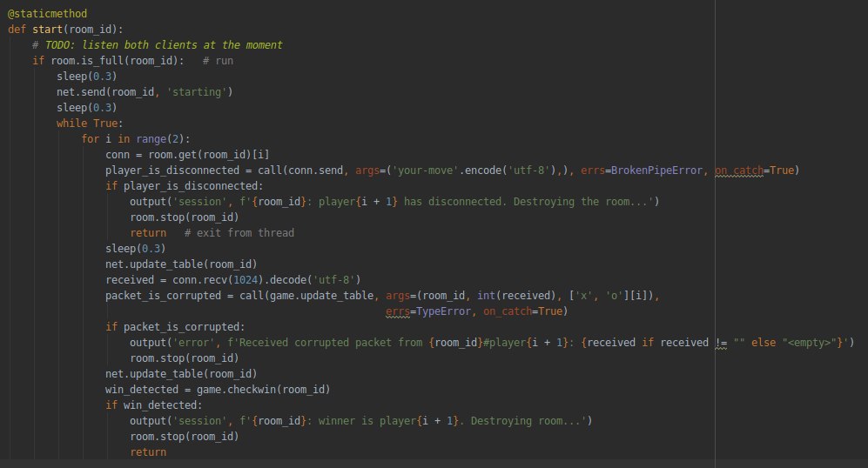This screenshot has width=868, height=468.
Task: Click the '# exit from thread' comment
Action: tap(239, 233)
